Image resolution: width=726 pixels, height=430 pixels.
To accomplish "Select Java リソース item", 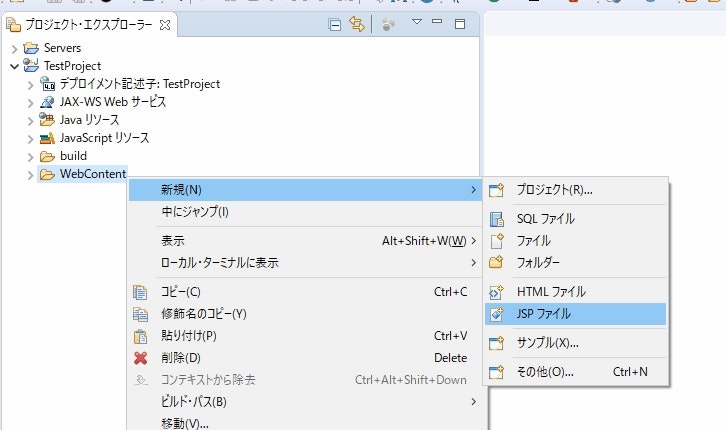I will [x=89, y=120].
